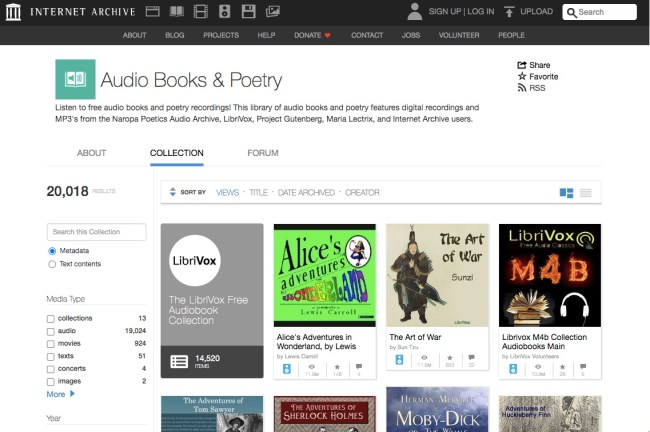Click the Share icon

click(x=521, y=65)
